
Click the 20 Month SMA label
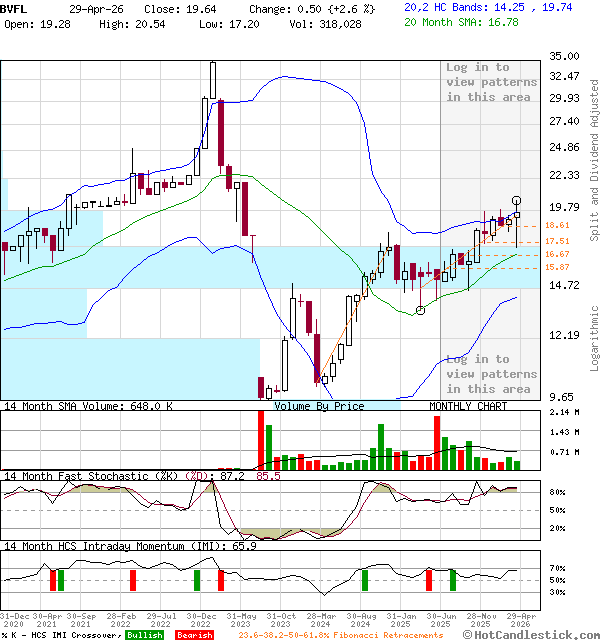(461, 20)
